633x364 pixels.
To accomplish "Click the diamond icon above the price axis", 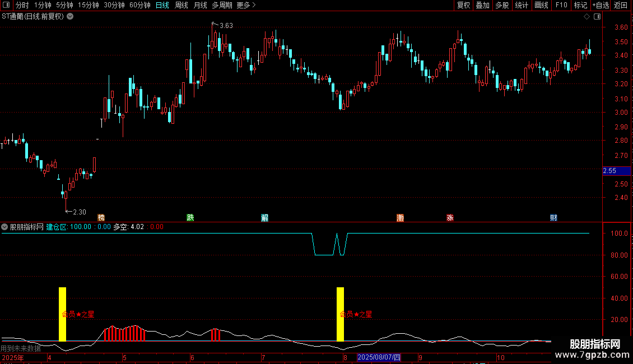I will tap(587, 17).
